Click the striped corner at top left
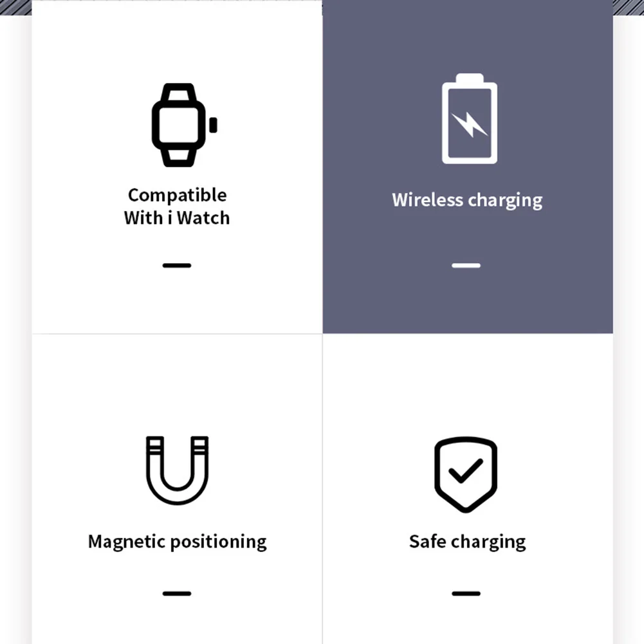Image resolution: width=644 pixels, height=644 pixels. pyautogui.click(x=15, y=7)
